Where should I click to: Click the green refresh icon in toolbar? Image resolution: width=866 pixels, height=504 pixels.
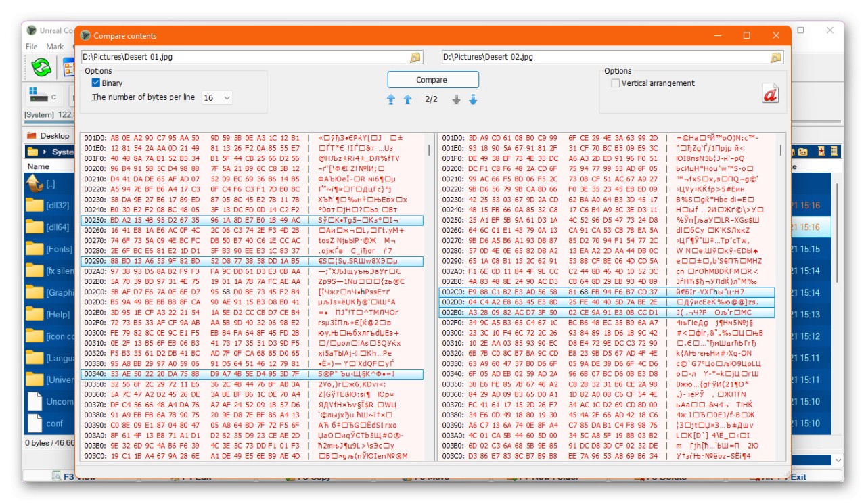pos(41,66)
